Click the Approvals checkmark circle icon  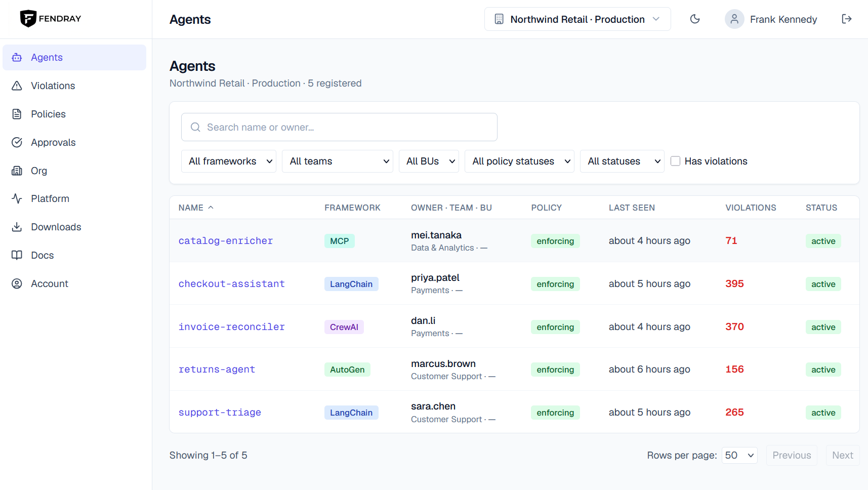pyautogui.click(x=17, y=143)
